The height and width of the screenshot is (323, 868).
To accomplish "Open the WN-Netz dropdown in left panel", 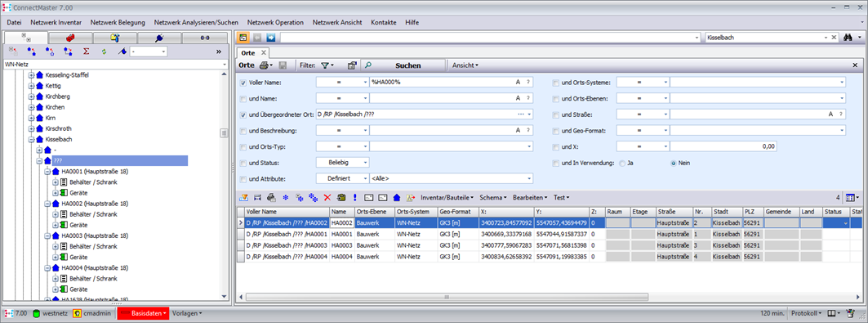I will [x=225, y=65].
